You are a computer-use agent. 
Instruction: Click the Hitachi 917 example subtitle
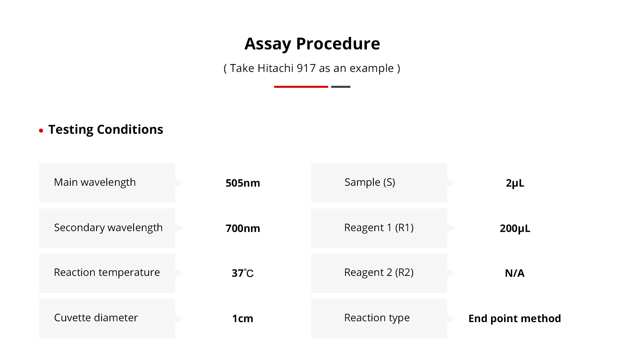pos(312,68)
